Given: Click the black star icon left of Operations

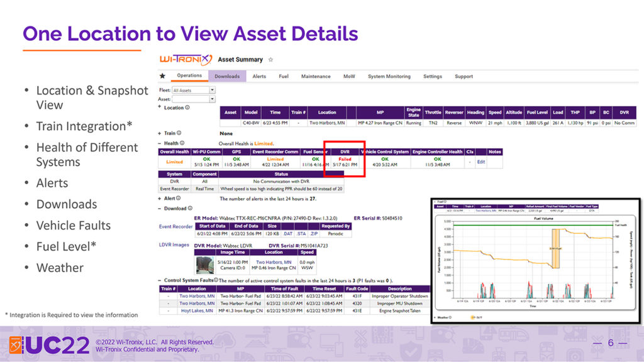Looking at the screenshot, I should pos(162,76).
